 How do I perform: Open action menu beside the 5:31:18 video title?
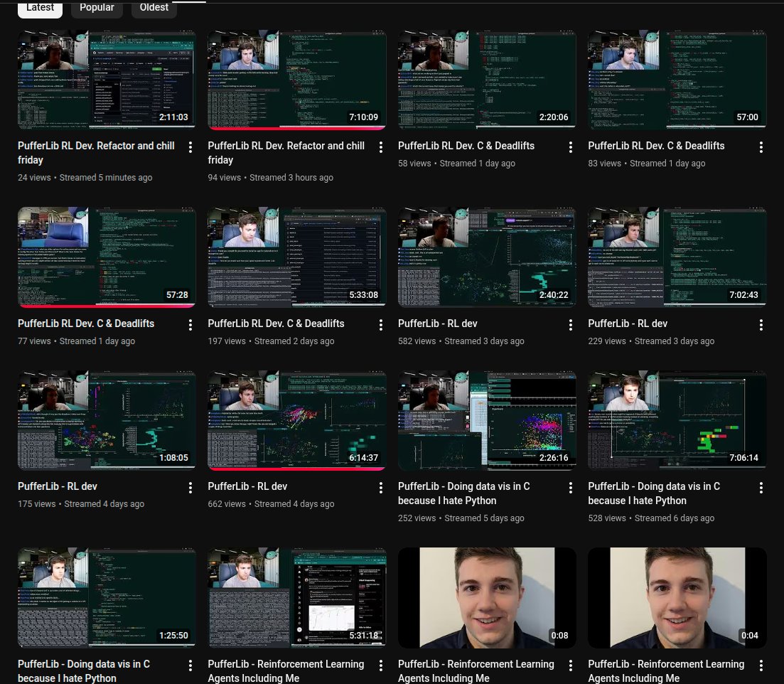pos(381,666)
